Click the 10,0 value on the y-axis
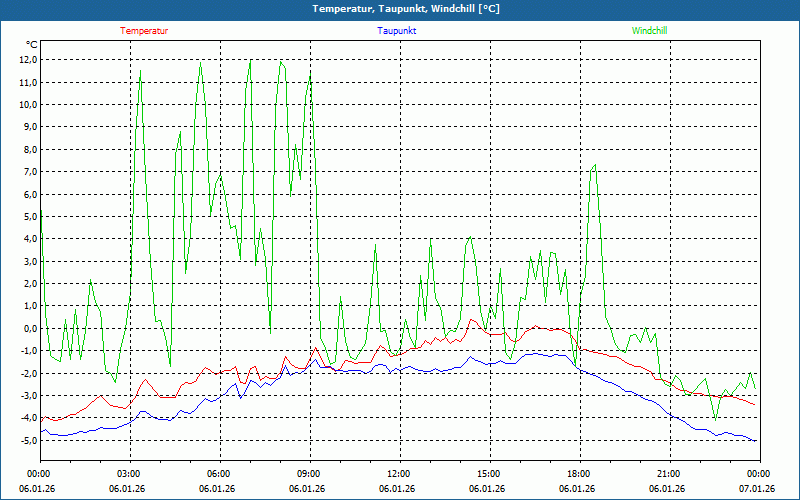Image resolution: width=800 pixels, height=500 pixels. tap(27, 105)
